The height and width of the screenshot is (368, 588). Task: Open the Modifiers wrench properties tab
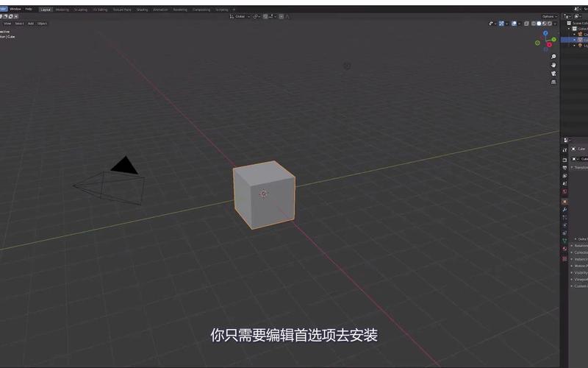click(564, 210)
